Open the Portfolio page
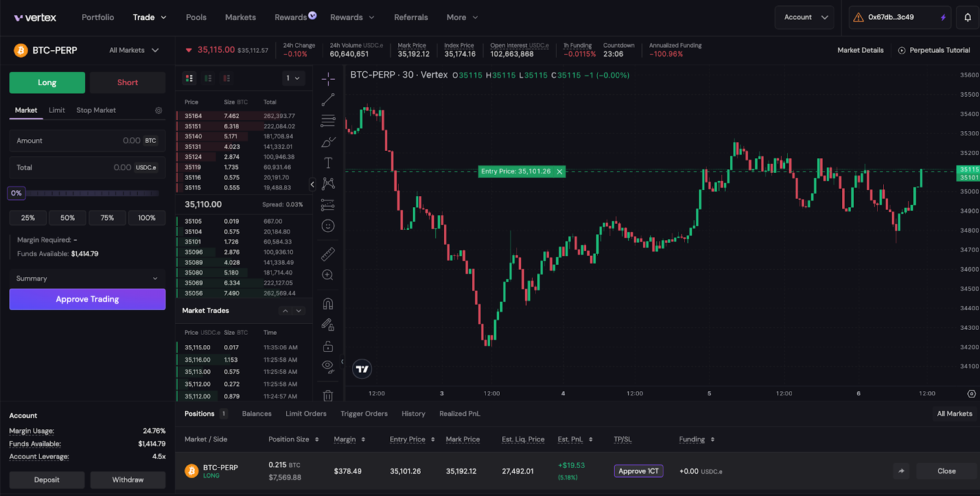Screen dimensions: 980x496 tap(98, 17)
